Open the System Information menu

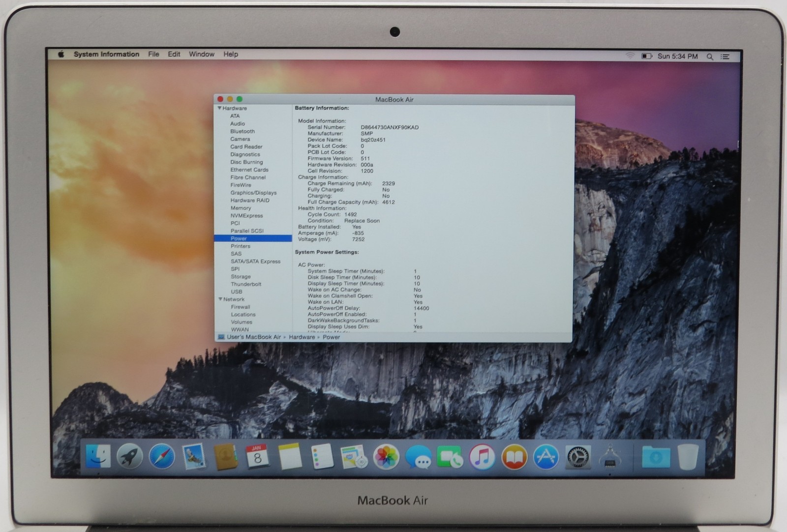(x=106, y=54)
